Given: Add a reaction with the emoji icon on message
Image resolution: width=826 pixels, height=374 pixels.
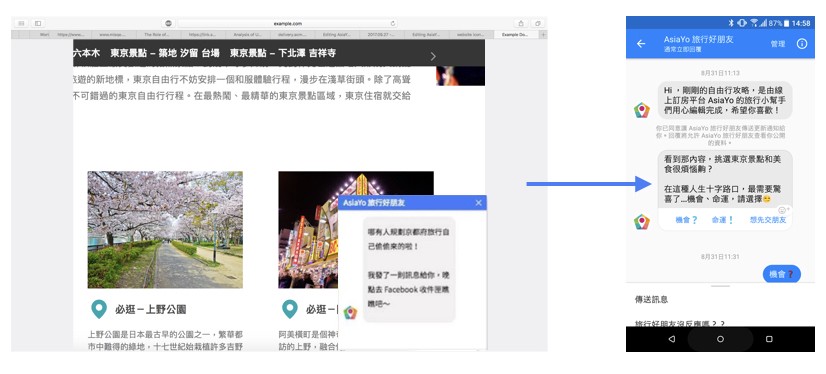Looking at the screenshot, I should [x=783, y=210].
